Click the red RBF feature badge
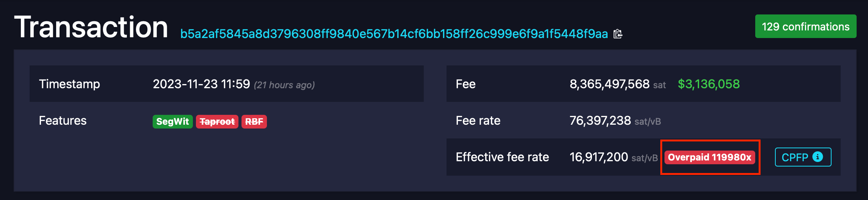 point(254,122)
